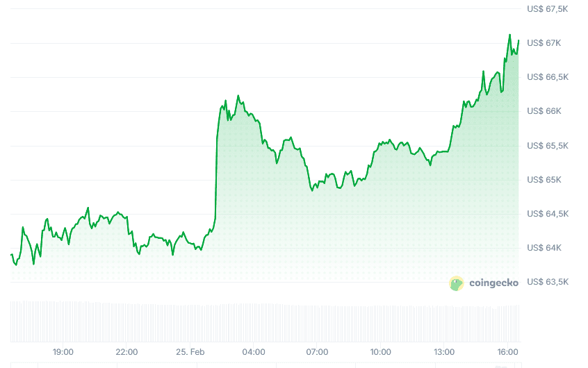Select the 25. Feb date marker
588x368 pixels.
[190, 352]
